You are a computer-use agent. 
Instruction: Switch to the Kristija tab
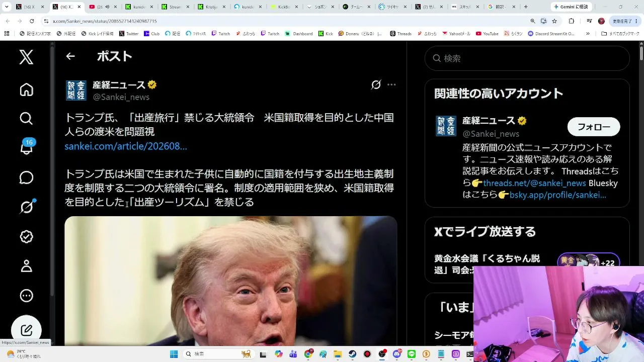(x=211, y=7)
